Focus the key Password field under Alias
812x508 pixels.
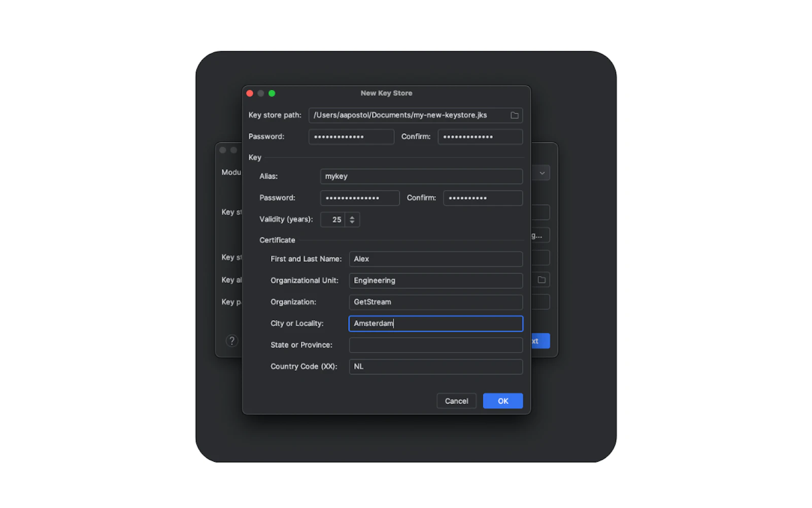click(359, 198)
